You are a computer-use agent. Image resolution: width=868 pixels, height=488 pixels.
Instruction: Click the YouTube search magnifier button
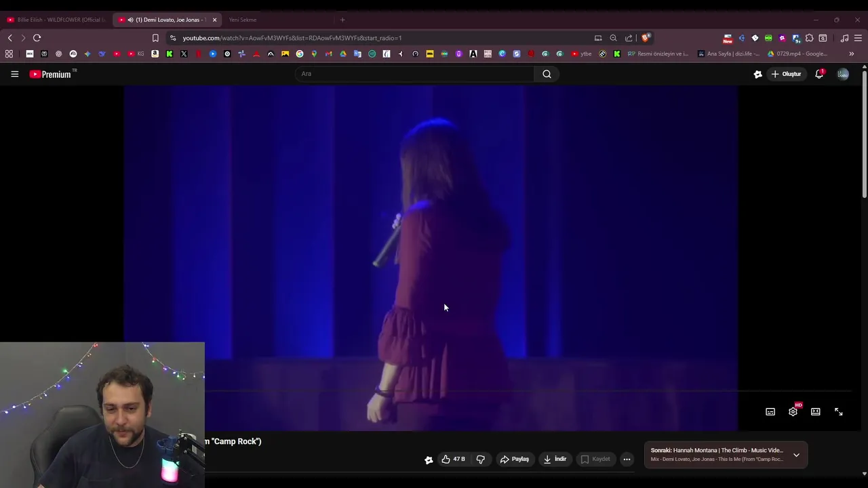tap(547, 74)
